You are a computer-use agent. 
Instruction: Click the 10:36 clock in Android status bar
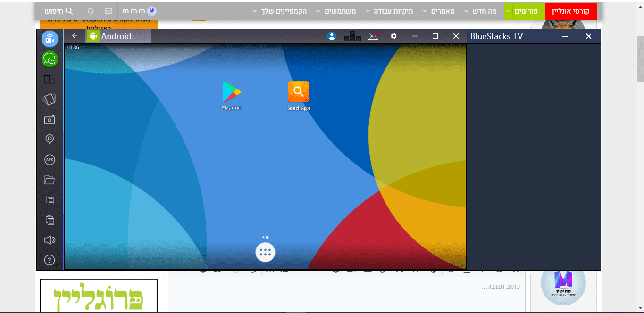coord(73,48)
